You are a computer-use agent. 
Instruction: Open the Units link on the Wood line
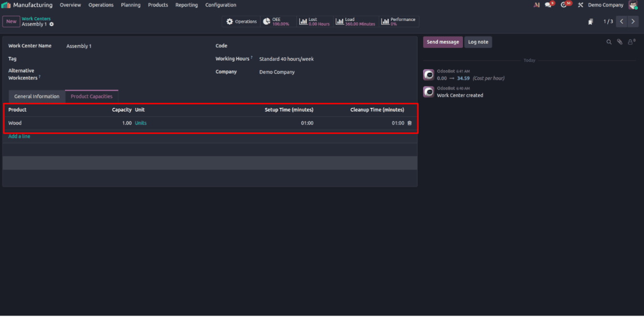[x=140, y=123]
